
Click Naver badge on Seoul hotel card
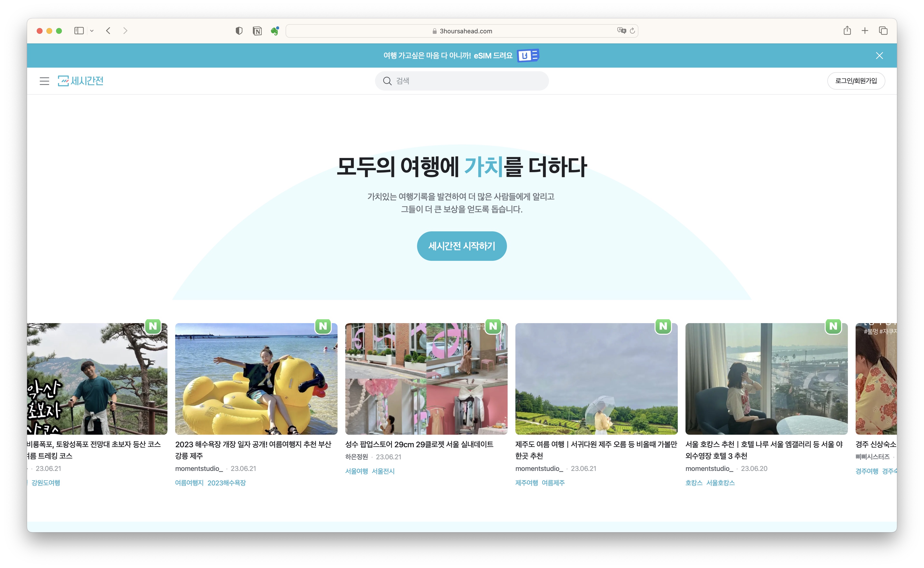tap(833, 326)
